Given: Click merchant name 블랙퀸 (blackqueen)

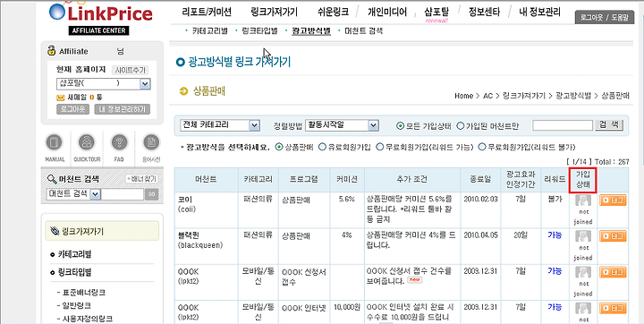Looking at the screenshot, I should 200,239.
